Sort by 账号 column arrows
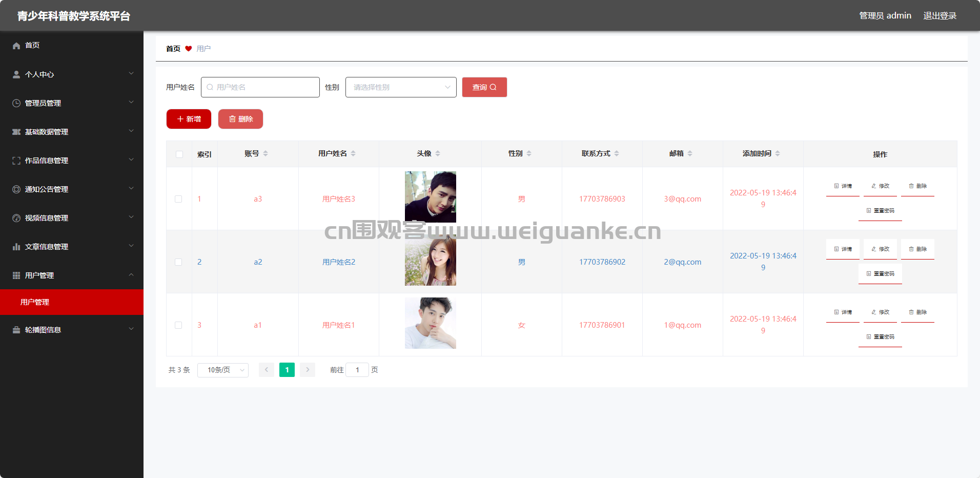The height and width of the screenshot is (478, 980). [x=266, y=153]
